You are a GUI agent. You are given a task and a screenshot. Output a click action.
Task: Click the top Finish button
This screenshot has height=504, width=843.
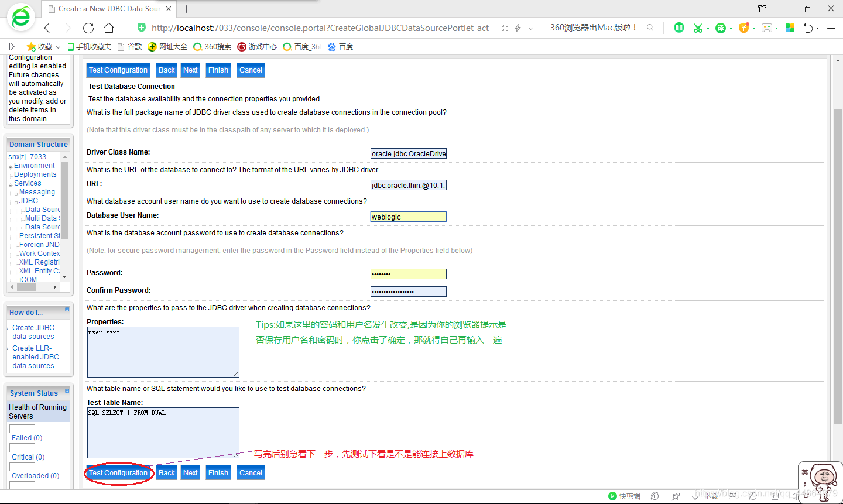click(x=218, y=70)
